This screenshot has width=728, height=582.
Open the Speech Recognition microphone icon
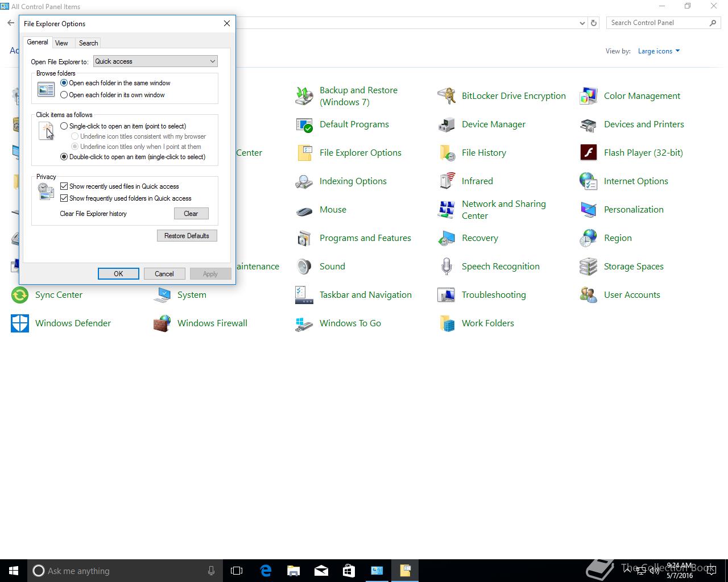point(446,267)
